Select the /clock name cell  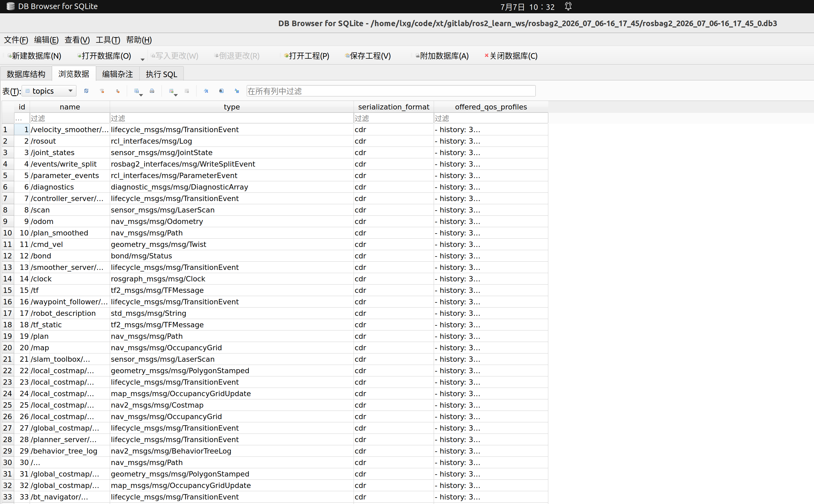(x=70, y=279)
